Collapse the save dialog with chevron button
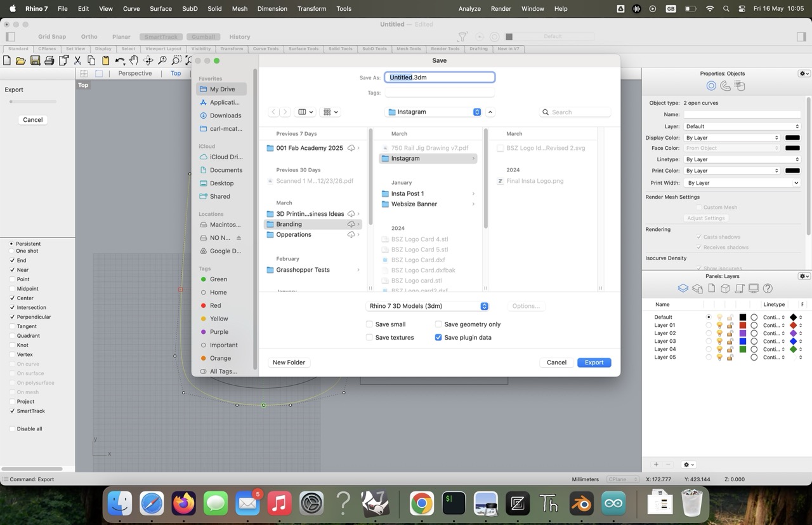The width and height of the screenshot is (812, 525). tap(490, 112)
